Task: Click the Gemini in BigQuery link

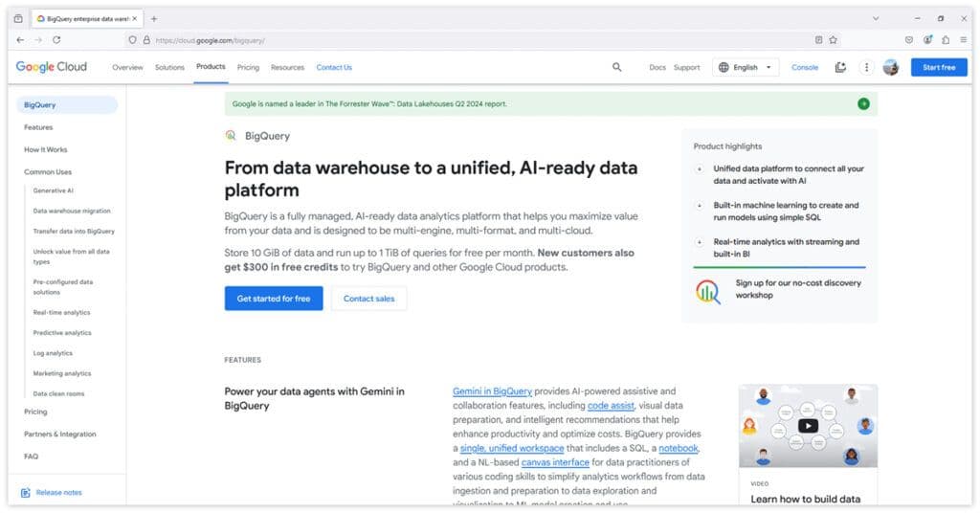Action: 493,391
